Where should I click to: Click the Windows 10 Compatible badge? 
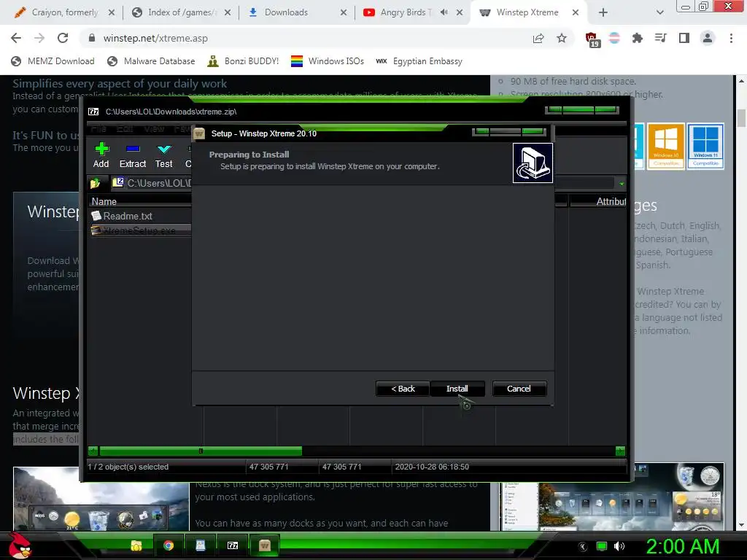665,146
